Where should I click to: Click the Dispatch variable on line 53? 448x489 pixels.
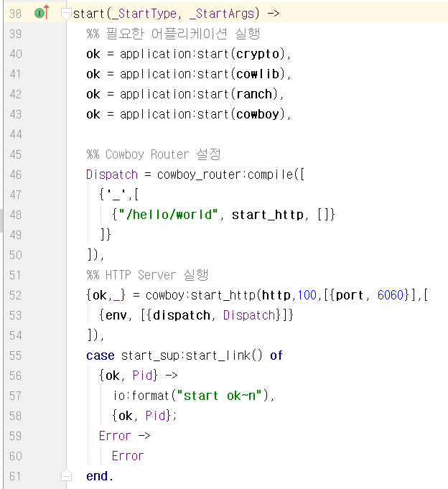(249, 315)
